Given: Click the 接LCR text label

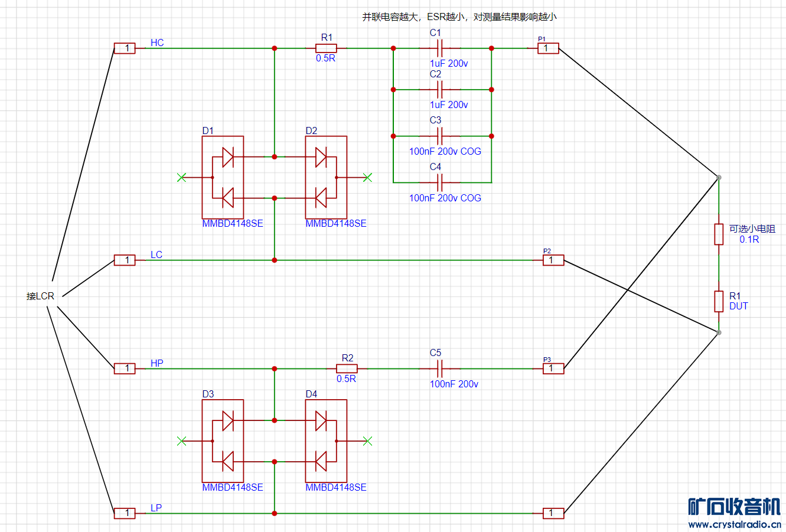Looking at the screenshot, I should 40,296.
